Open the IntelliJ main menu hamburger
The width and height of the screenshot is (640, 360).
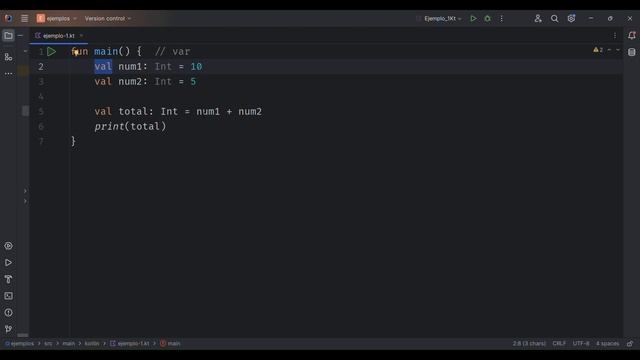click(x=24, y=18)
